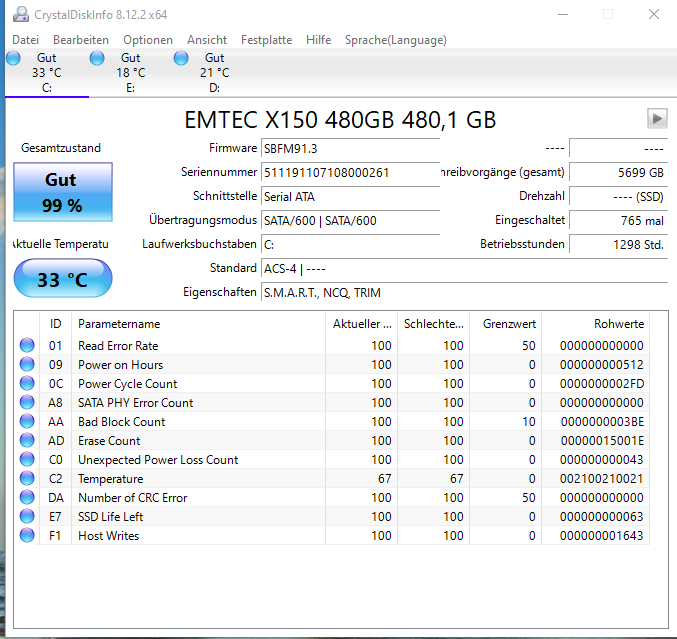The height and width of the screenshot is (639, 677).
Task: Minimize the CrystalDiskInfo window
Action: (x=563, y=14)
